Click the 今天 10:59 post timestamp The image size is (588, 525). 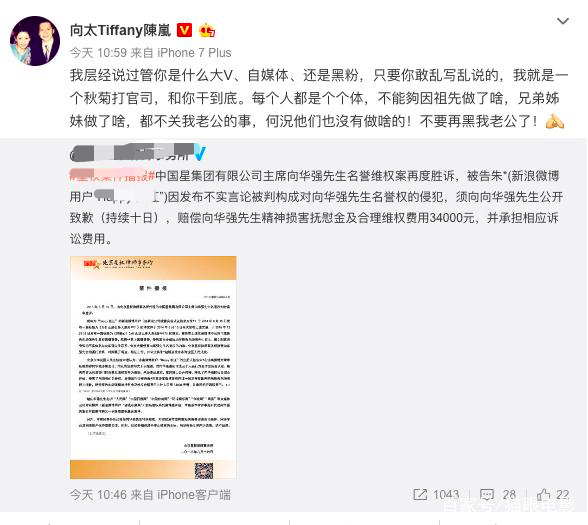[98, 53]
